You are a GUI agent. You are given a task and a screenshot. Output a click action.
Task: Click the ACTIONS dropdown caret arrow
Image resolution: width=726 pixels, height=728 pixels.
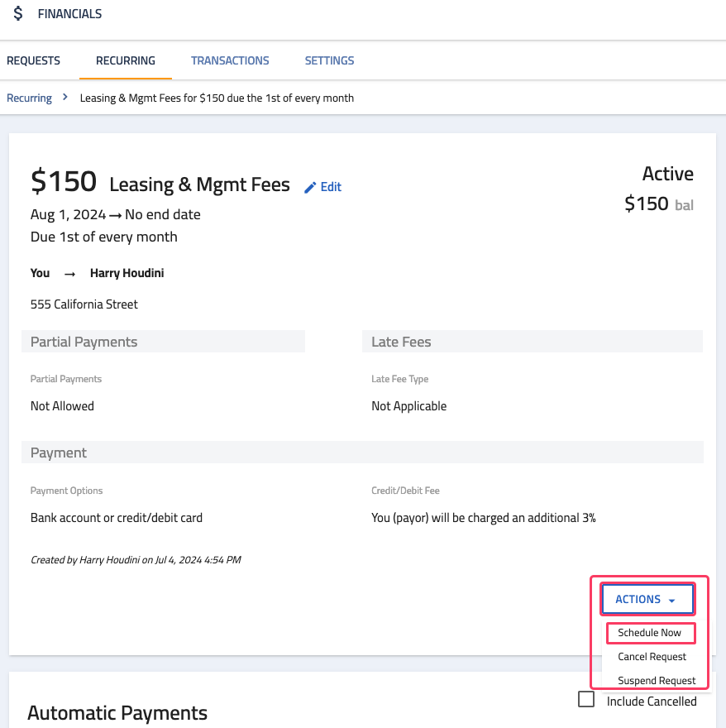click(x=671, y=601)
